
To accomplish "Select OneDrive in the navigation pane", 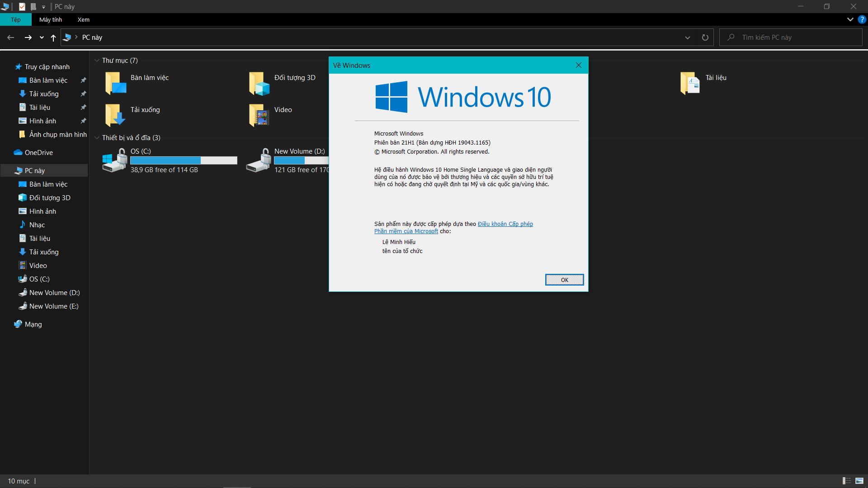I will (38, 153).
